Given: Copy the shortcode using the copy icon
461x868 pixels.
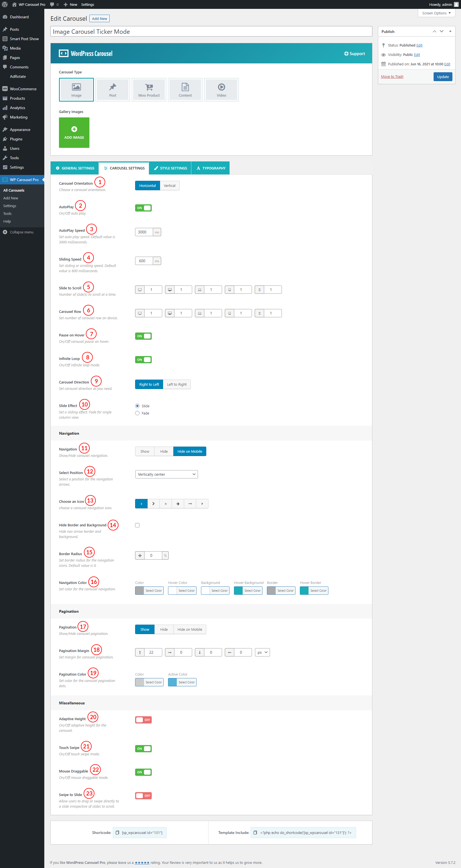Looking at the screenshot, I should pos(117,833).
